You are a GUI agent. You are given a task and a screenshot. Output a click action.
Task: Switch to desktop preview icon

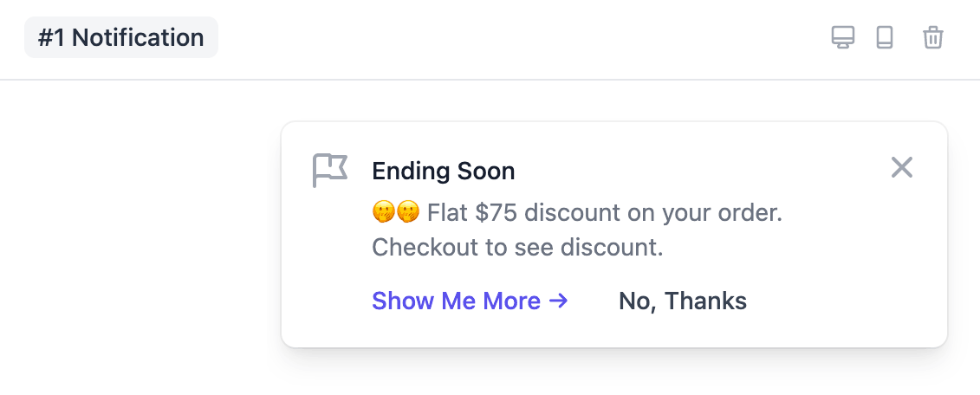point(842,37)
